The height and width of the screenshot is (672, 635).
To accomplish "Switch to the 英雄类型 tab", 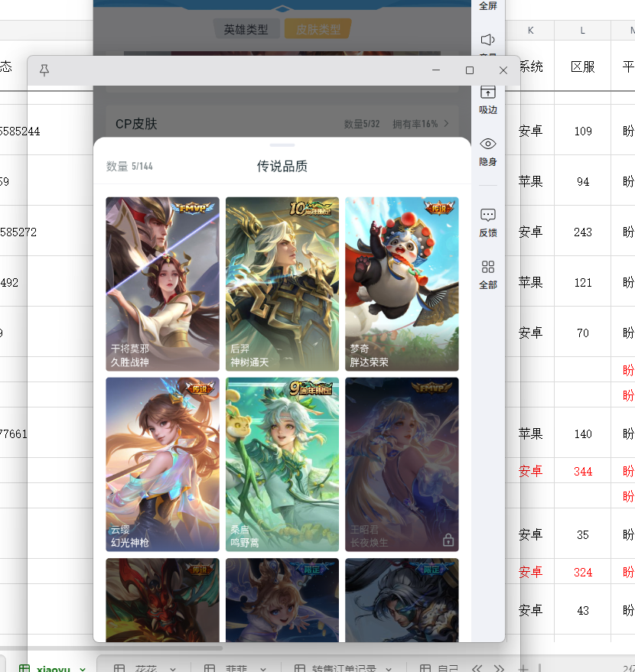I will (246, 29).
